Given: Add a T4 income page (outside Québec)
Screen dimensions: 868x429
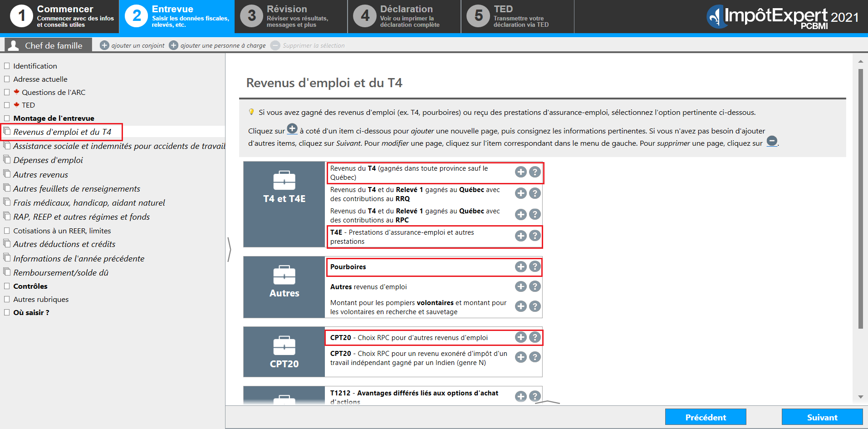Looking at the screenshot, I should point(521,172).
